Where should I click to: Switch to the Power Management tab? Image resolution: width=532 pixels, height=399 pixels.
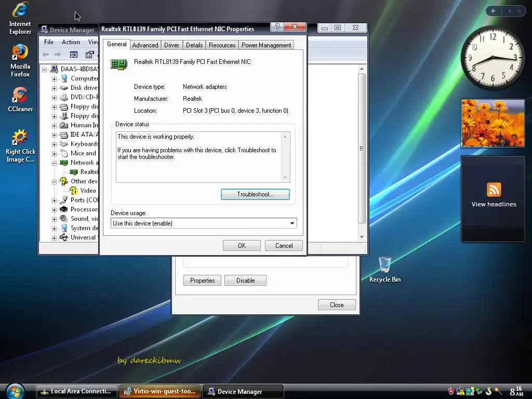coord(266,45)
